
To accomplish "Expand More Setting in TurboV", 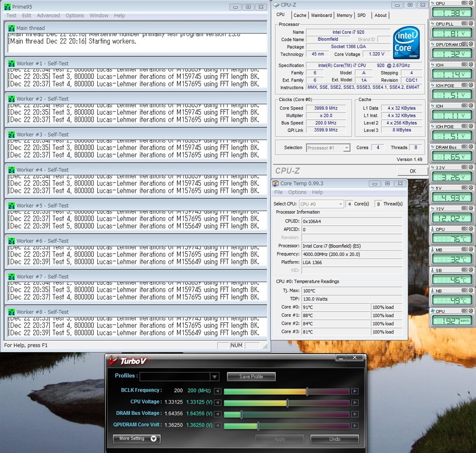I will click(137, 439).
